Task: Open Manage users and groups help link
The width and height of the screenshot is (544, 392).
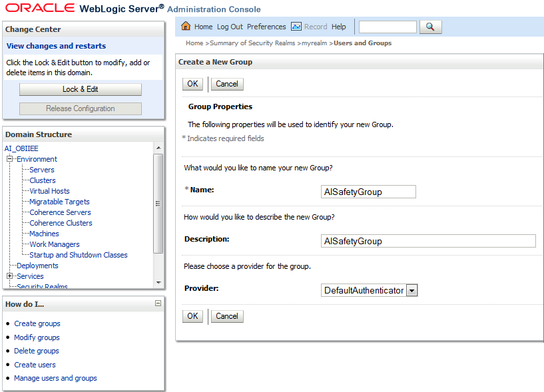Action: click(x=55, y=379)
